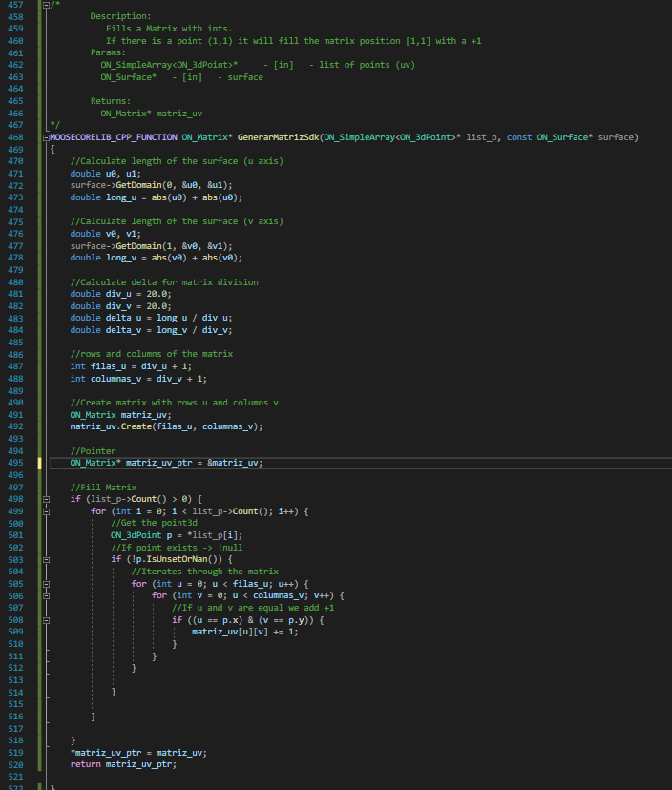672x790 pixels.
Task: Click the 'surface' parameter name in the signature
Action: click(x=616, y=137)
